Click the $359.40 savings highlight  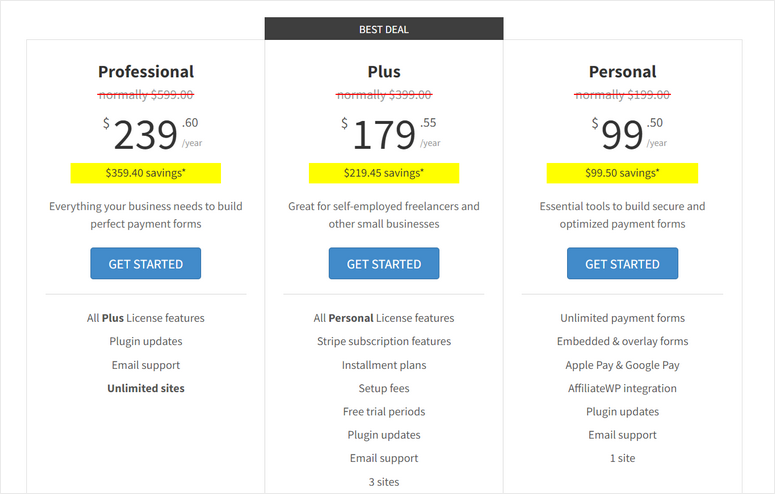(146, 173)
